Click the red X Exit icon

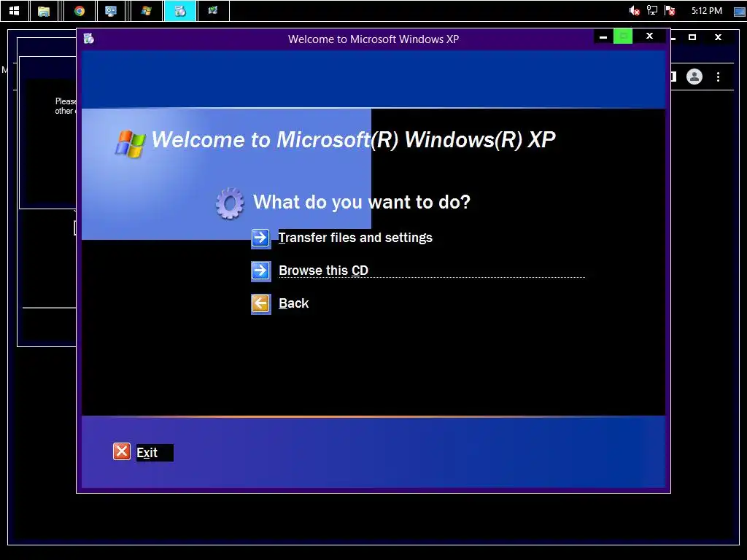(x=122, y=451)
